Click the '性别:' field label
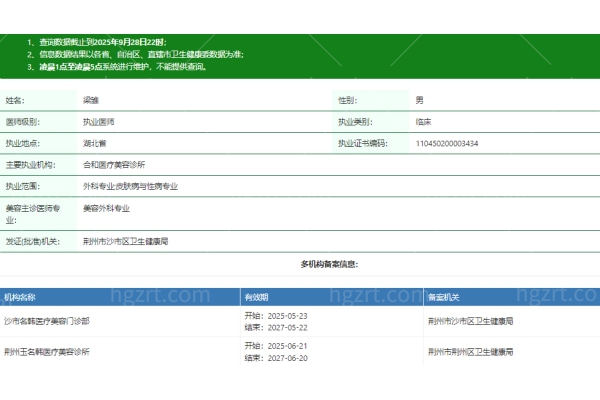The image size is (600, 400). pos(347,101)
